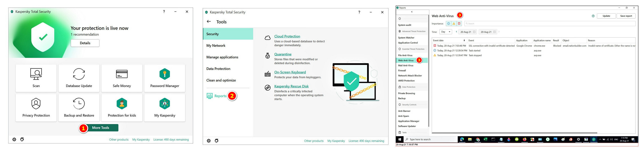The image size is (644, 152).
Task: Select the Manage applications tab
Action: pos(228,57)
